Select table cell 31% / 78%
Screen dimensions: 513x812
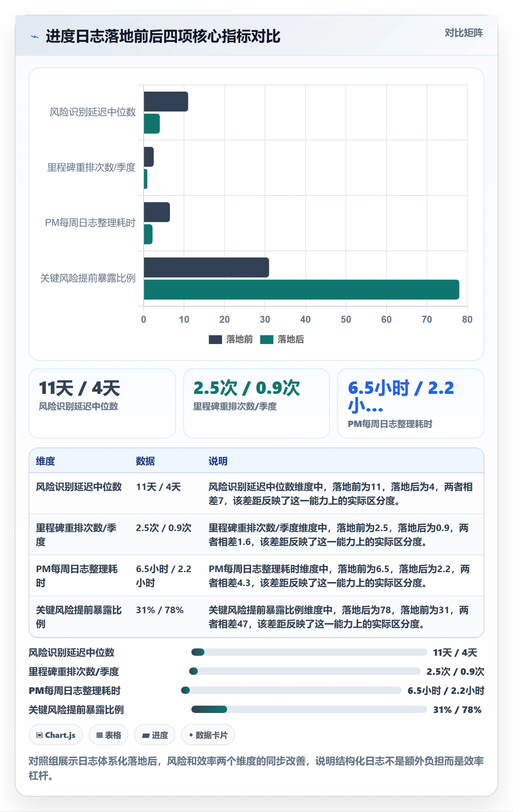(x=160, y=610)
